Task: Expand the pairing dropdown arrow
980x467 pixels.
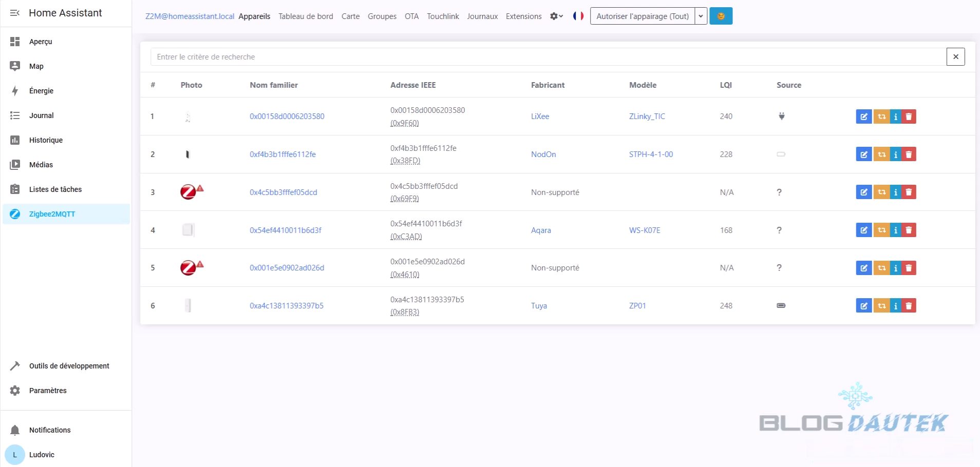Action: 701,16
